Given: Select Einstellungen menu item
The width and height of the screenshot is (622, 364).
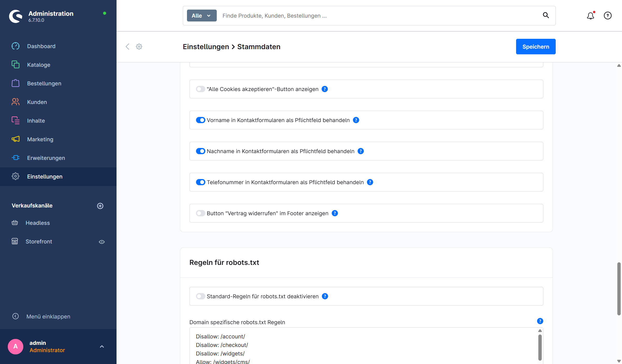Looking at the screenshot, I should pos(58,176).
